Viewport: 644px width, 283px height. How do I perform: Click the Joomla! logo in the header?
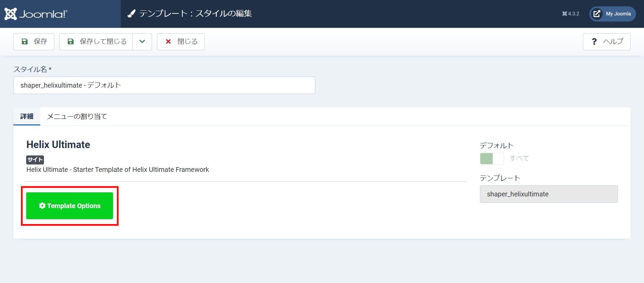36,14
